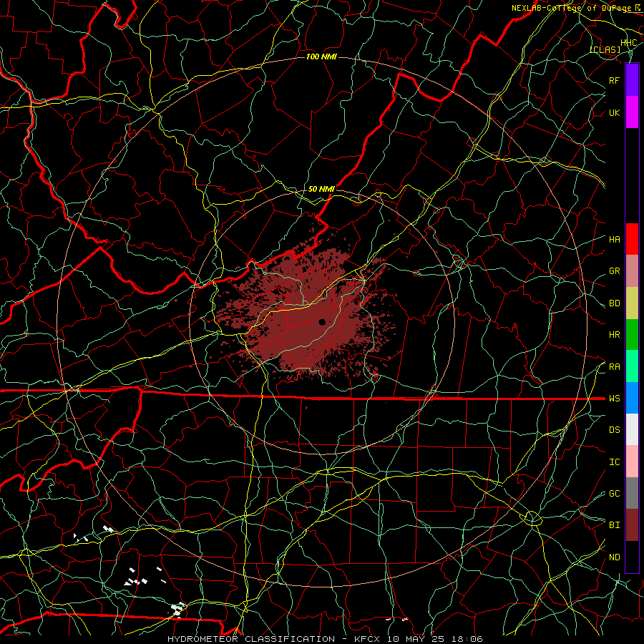This screenshot has height=644, width=644.
Task: Click the DS legend label text
Action: (615, 430)
